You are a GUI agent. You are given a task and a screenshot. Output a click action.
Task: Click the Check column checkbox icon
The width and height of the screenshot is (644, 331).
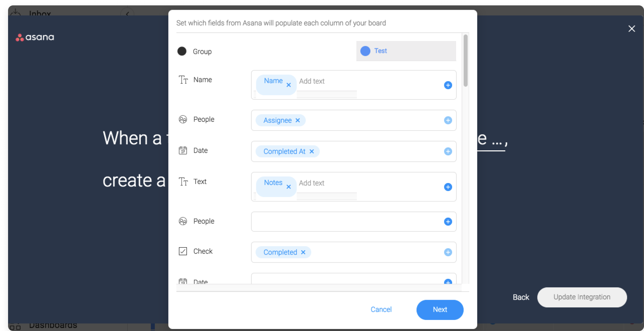point(183,251)
